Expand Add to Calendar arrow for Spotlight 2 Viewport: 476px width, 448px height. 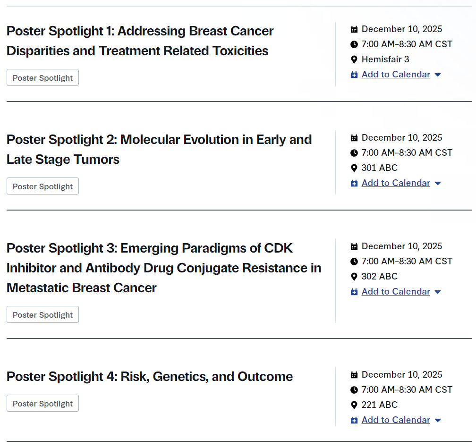[438, 184]
